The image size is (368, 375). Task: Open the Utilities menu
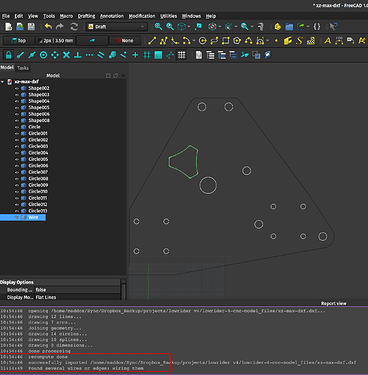pyautogui.click(x=169, y=16)
